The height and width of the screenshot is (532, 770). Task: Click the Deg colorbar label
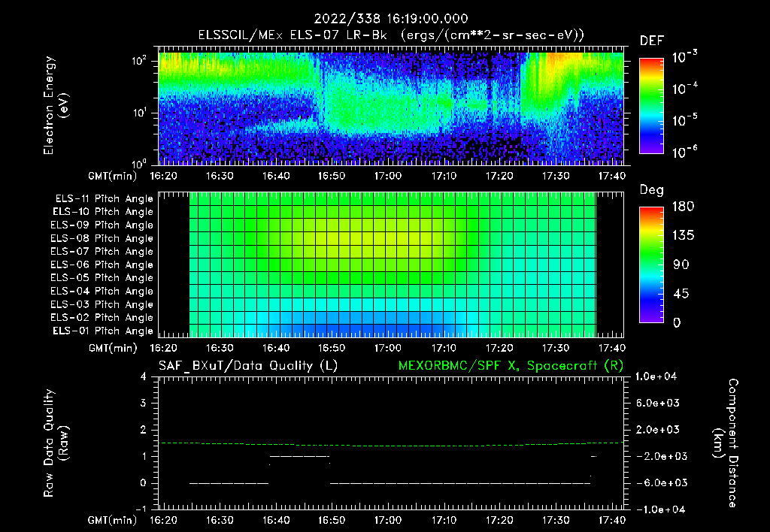tap(652, 191)
